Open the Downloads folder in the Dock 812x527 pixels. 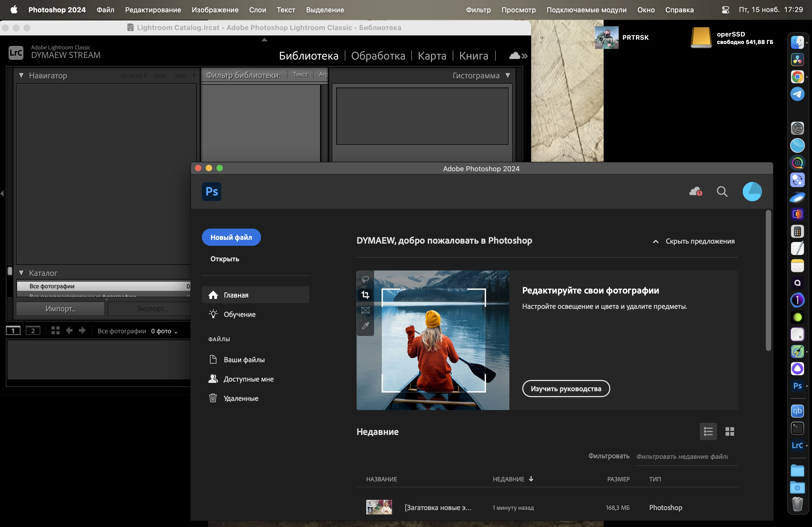pos(797,488)
